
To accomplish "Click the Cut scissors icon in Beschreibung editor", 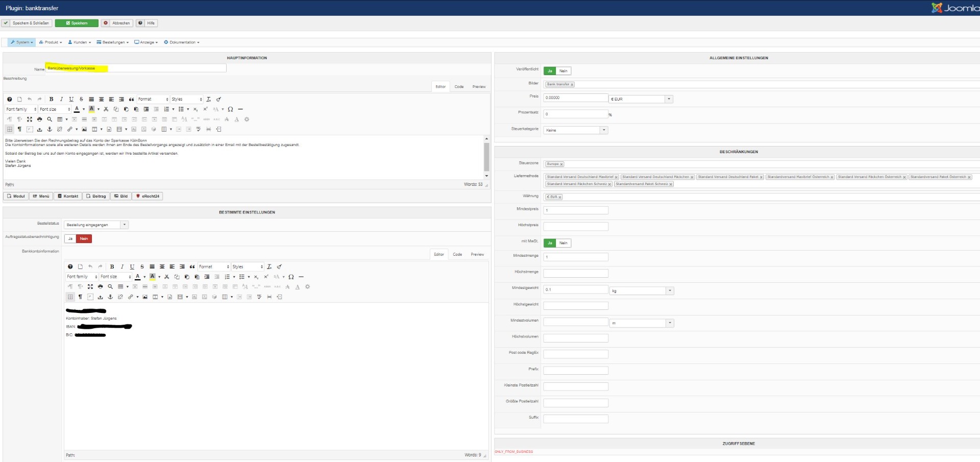I will pos(106,109).
